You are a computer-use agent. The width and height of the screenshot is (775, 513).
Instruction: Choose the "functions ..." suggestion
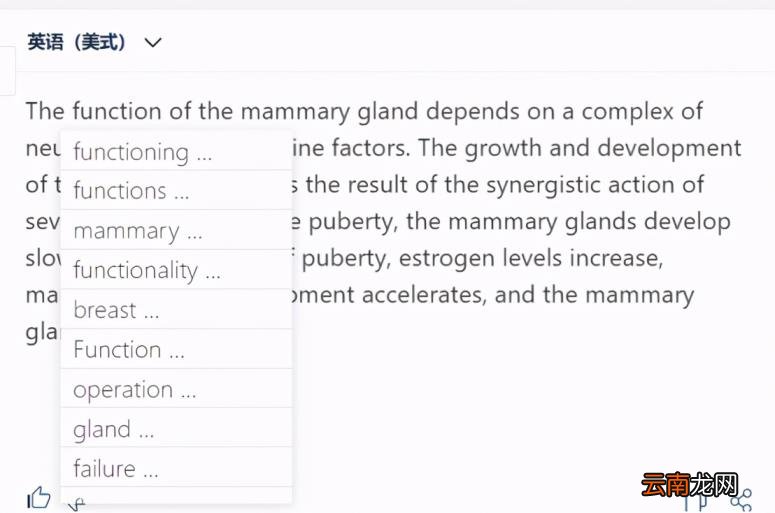[x=176, y=190]
